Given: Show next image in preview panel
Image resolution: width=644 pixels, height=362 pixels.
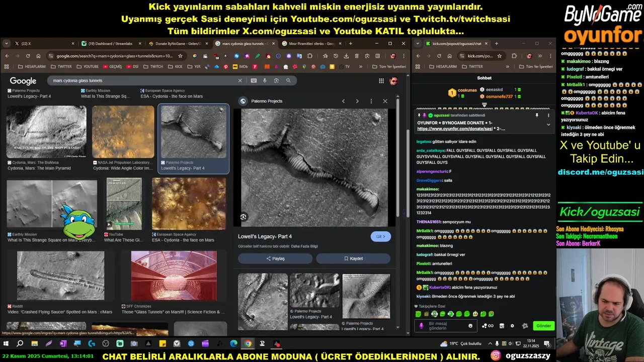Looking at the screenshot, I should [x=357, y=101].
